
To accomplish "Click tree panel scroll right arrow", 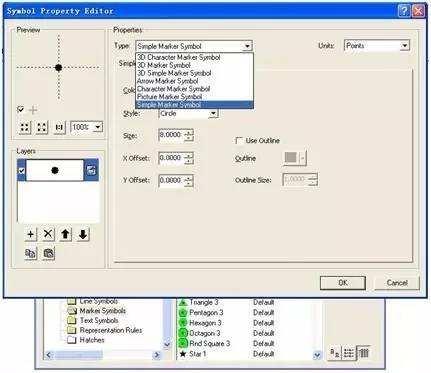I will (x=156, y=355).
